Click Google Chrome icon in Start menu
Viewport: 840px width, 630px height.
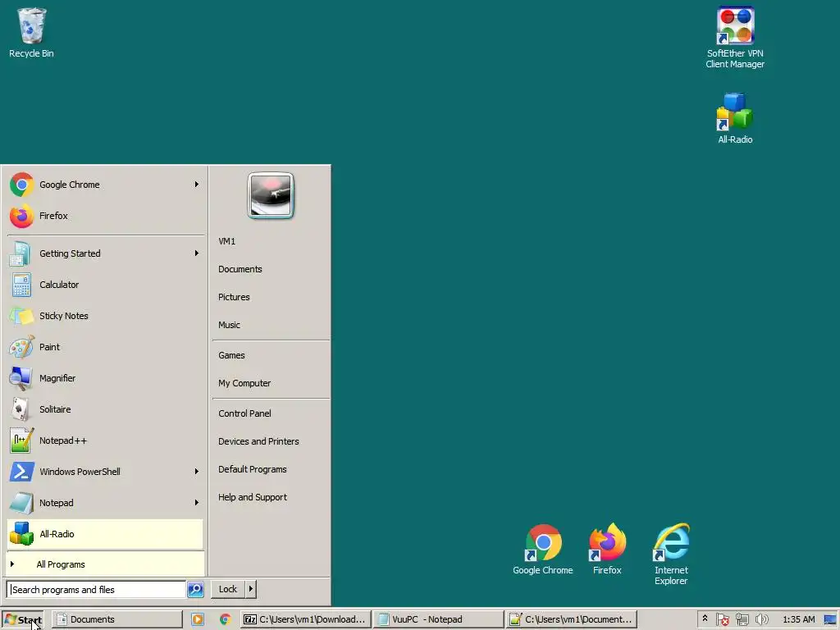pos(21,185)
